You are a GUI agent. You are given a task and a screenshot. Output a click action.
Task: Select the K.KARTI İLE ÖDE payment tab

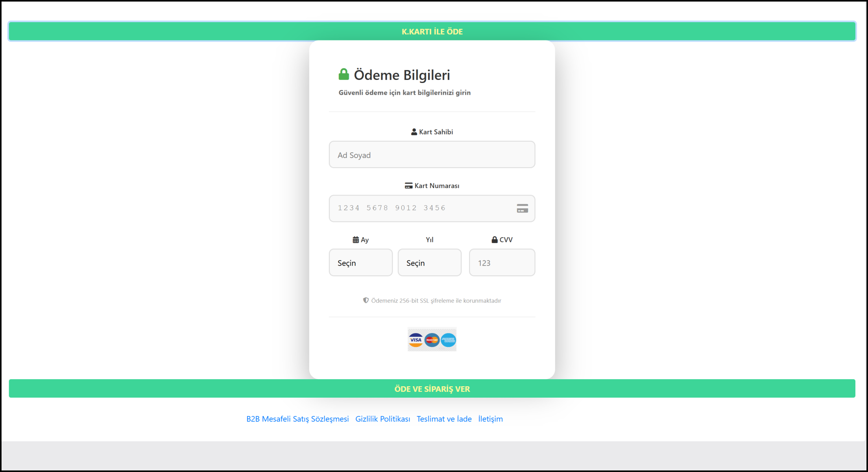point(432,31)
